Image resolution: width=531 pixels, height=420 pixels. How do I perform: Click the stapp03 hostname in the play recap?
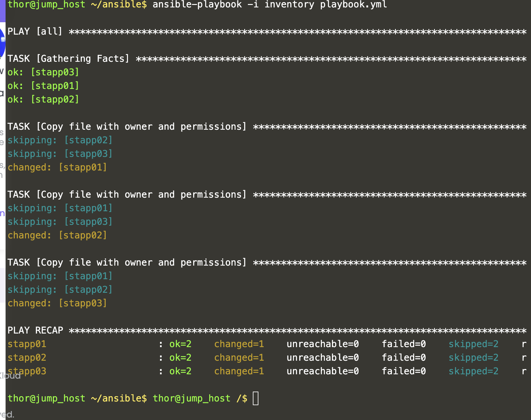[x=27, y=371]
